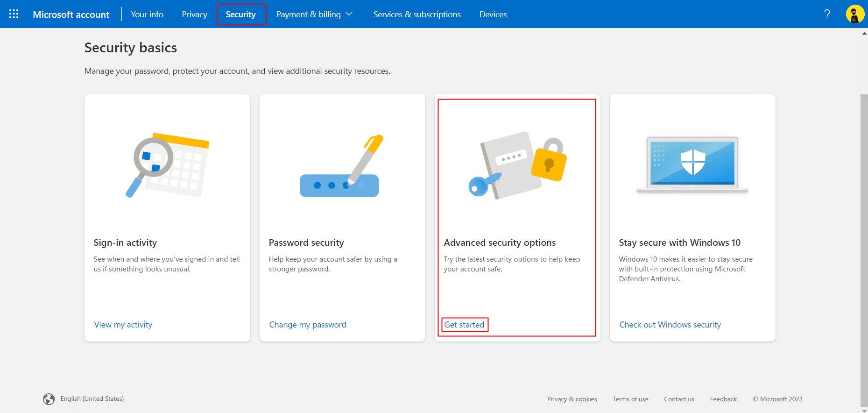Change language English (United States)
The image size is (868, 413).
coord(92,399)
